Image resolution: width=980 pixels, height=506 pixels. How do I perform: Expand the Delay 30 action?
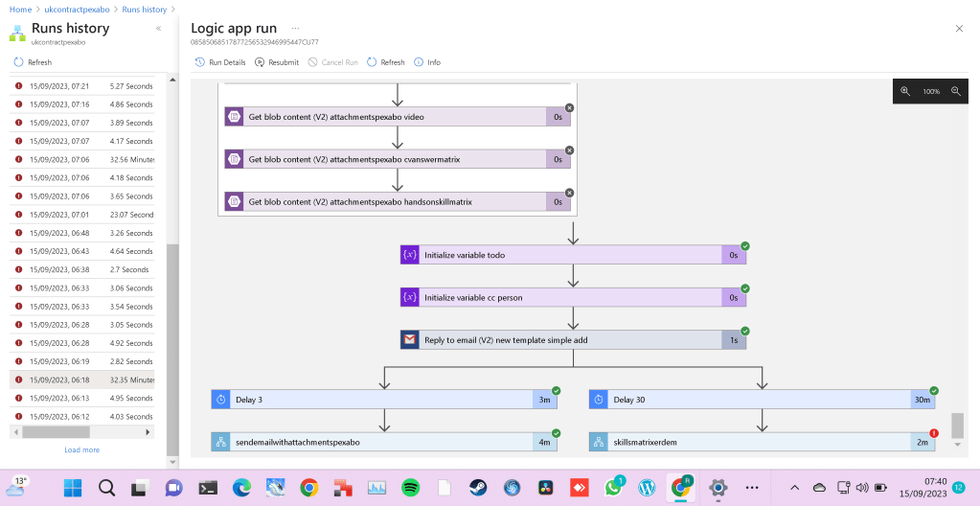762,400
